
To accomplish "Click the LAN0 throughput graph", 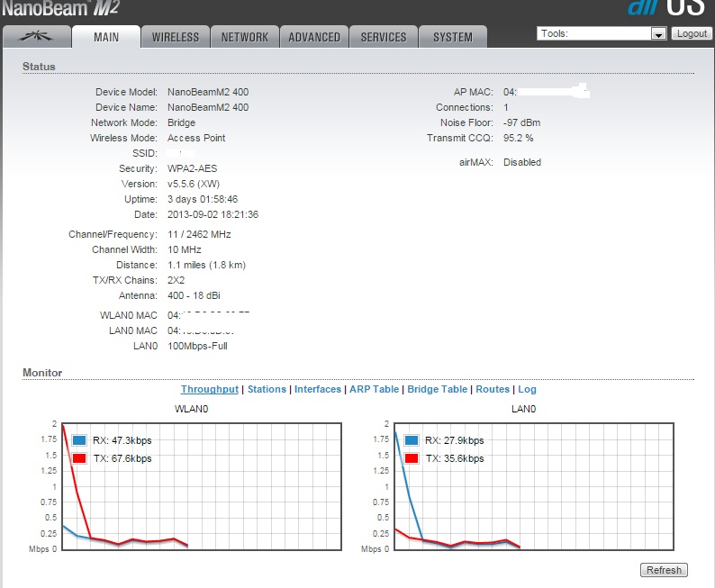I will tap(533, 486).
